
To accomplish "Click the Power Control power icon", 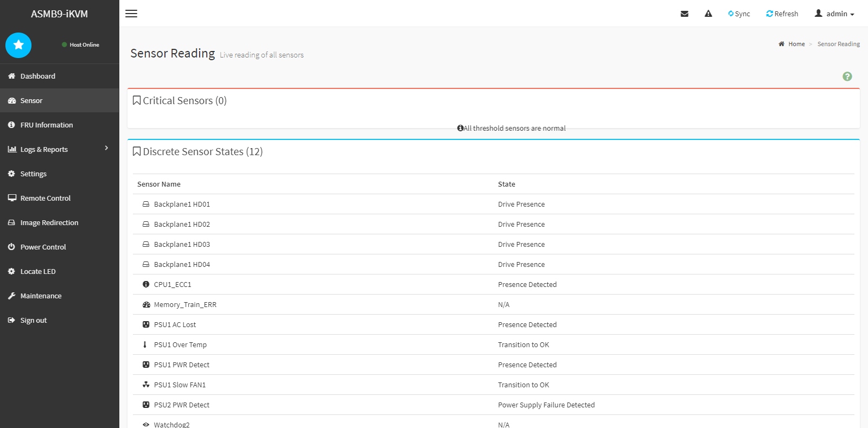I will 11,247.
